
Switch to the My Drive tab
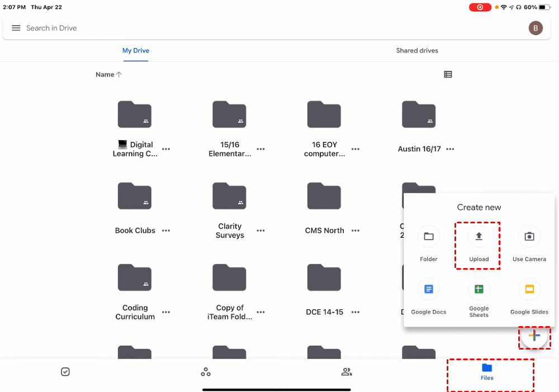point(136,51)
